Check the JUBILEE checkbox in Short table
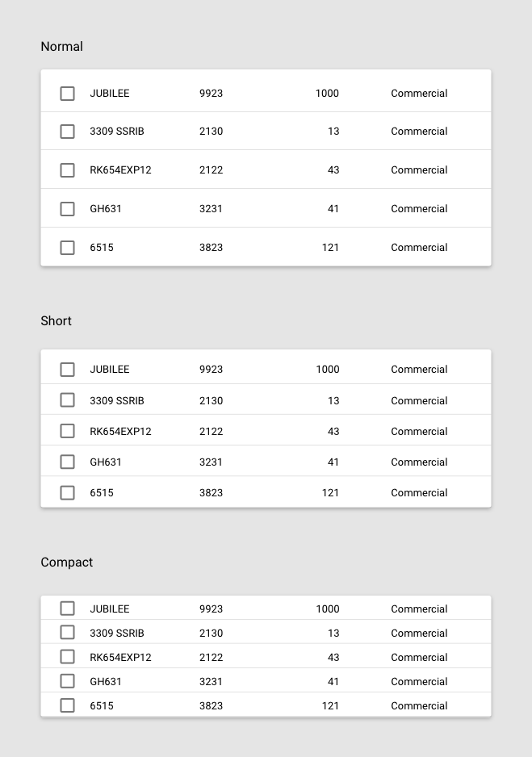532x757 pixels. 68,370
